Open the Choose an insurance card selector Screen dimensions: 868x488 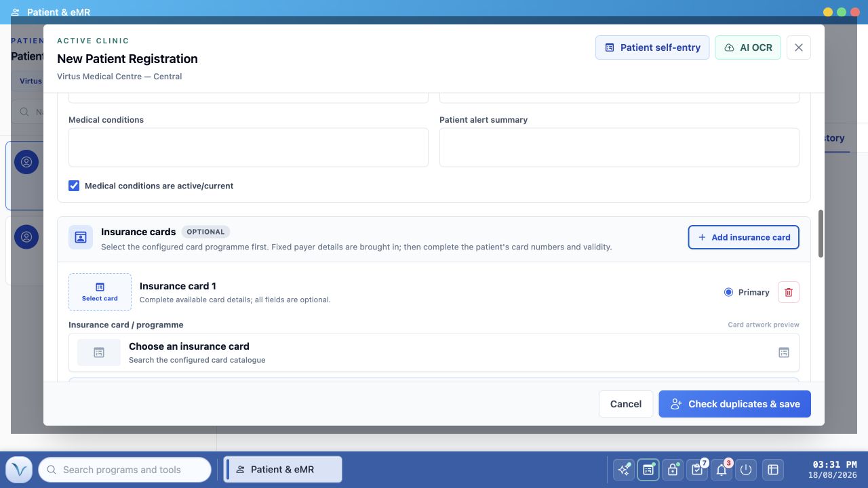(x=434, y=352)
